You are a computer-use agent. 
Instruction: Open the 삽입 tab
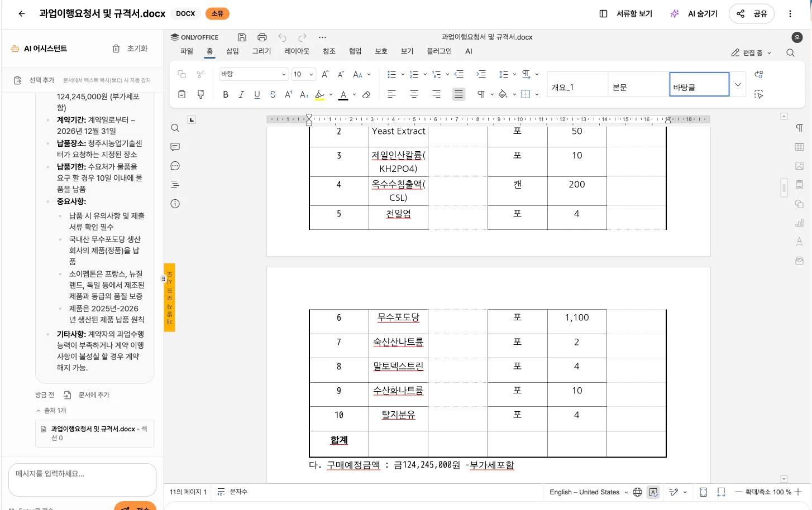tap(232, 51)
